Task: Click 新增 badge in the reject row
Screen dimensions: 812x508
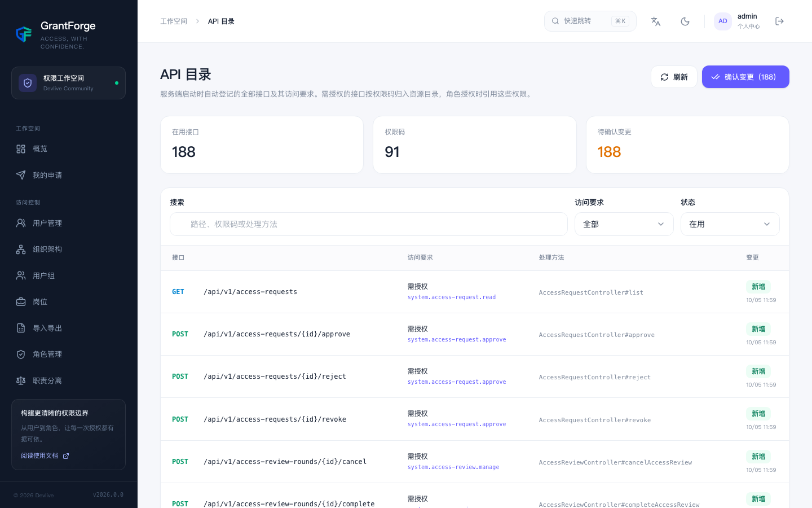Action: point(758,371)
